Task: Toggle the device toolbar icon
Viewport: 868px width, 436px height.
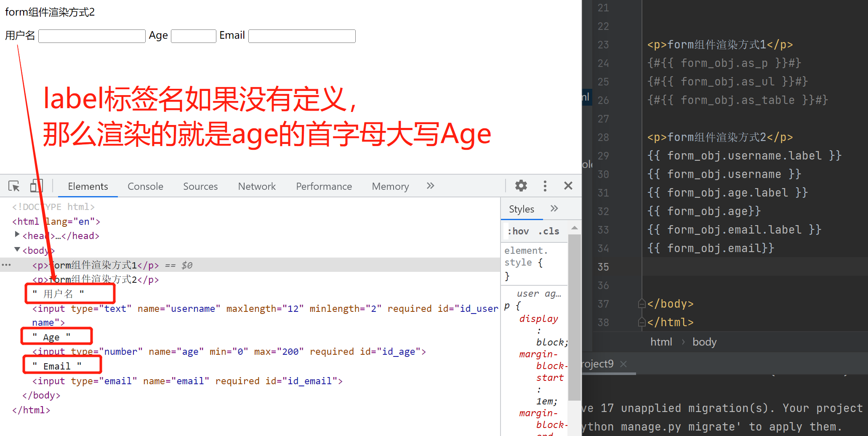Action: pos(37,186)
